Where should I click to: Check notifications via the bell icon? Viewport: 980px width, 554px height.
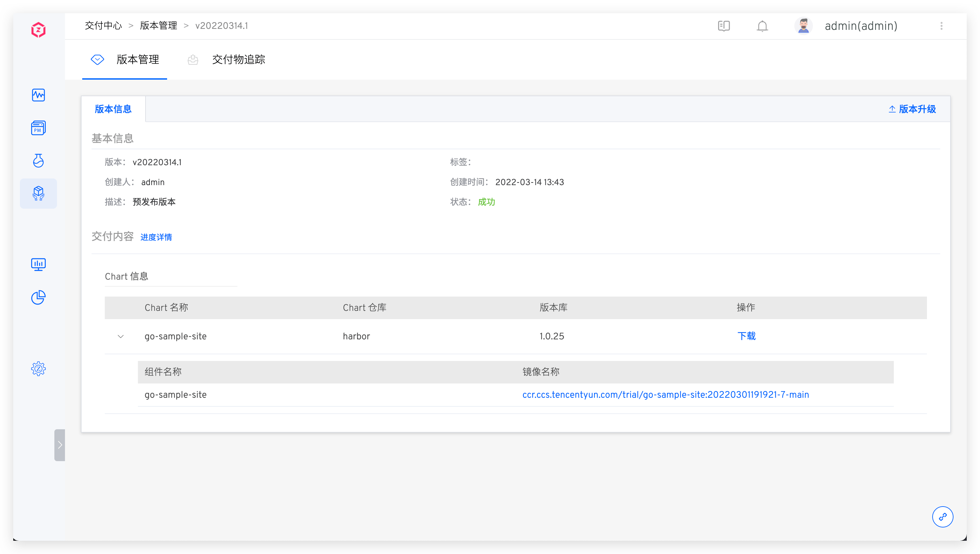click(x=762, y=26)
